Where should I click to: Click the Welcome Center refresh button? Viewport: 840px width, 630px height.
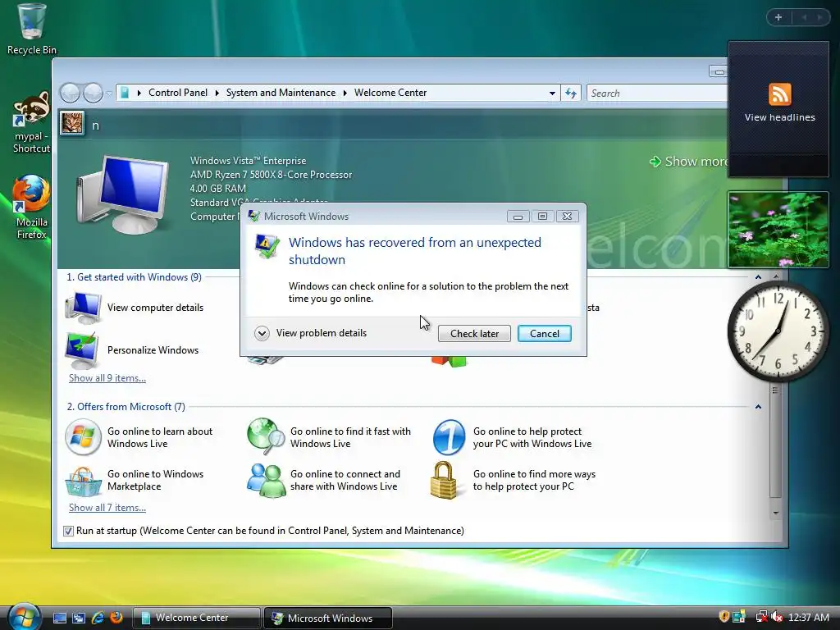(571, 94)
